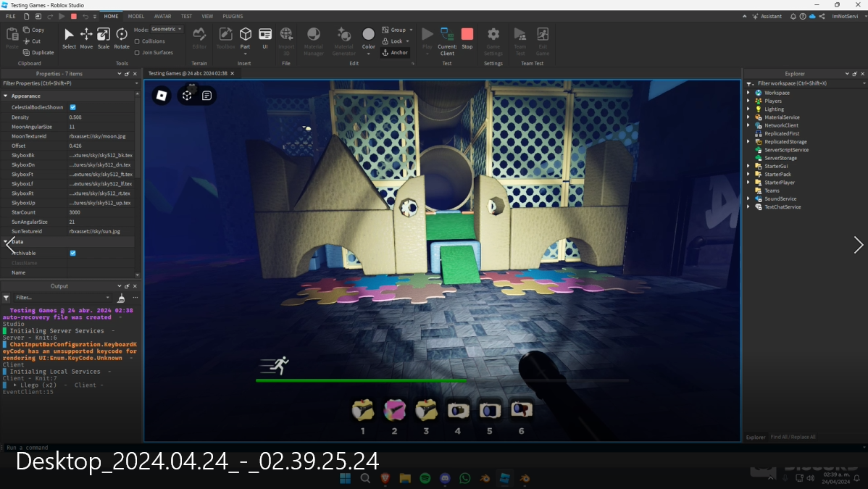868x489 pixels.
Task: Stop the running test session
Action: pos(467,39)
